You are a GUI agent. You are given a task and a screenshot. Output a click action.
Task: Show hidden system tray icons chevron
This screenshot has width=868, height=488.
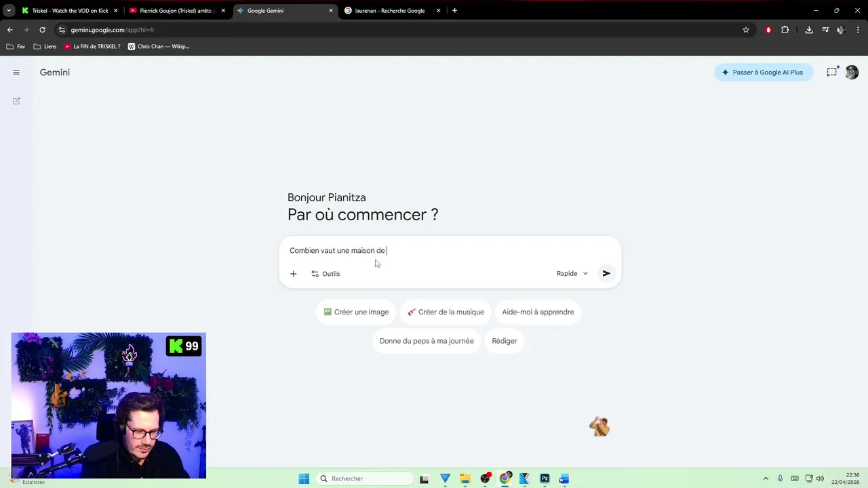coord(766,479)
